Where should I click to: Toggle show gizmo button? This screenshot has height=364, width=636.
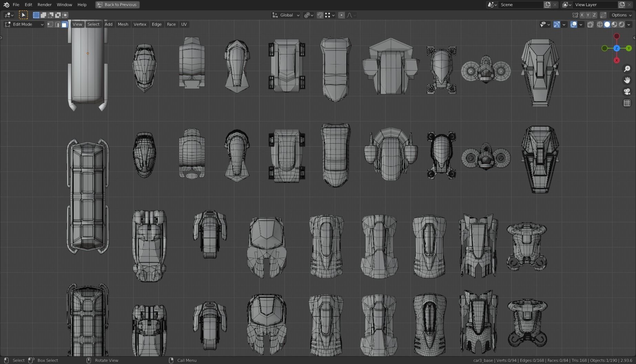click(x=556, y=24)
